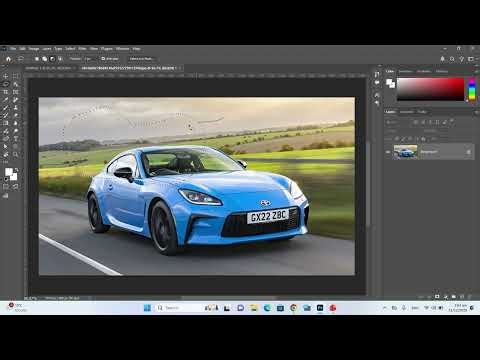Select the Lasso tool in toolbox
Viewport: 480px width, 360px height.
(6, 84)
